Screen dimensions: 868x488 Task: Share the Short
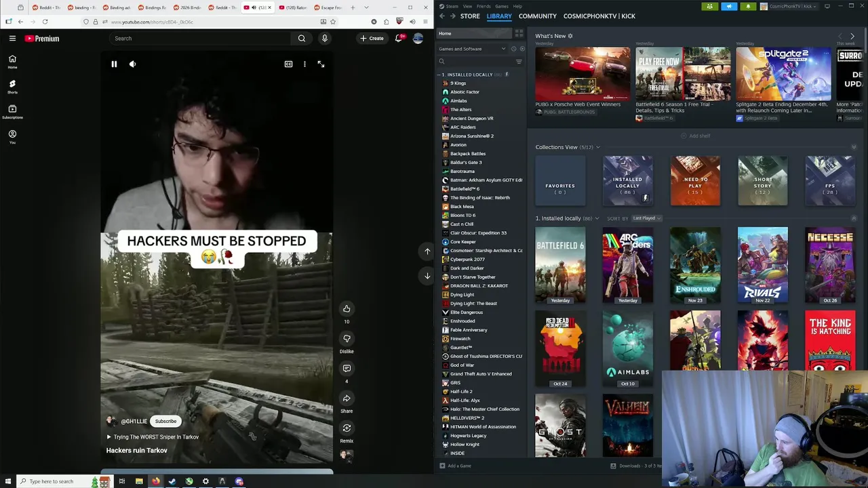tap(347, 399)
